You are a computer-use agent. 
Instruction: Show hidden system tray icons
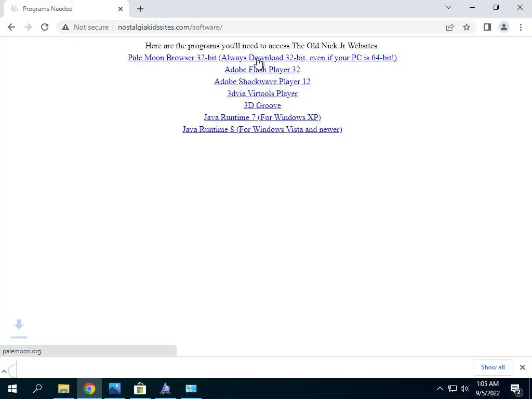[440, 389]
